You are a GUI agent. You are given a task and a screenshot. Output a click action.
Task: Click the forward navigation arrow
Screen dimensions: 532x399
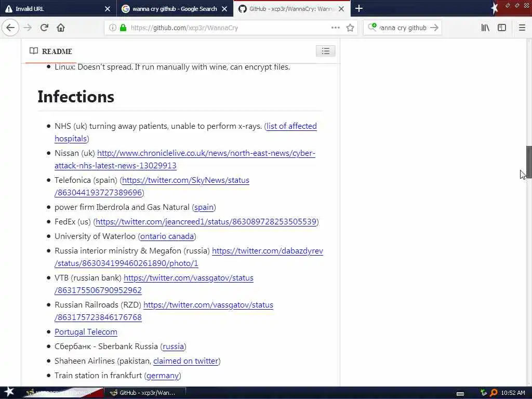[28, 28]
